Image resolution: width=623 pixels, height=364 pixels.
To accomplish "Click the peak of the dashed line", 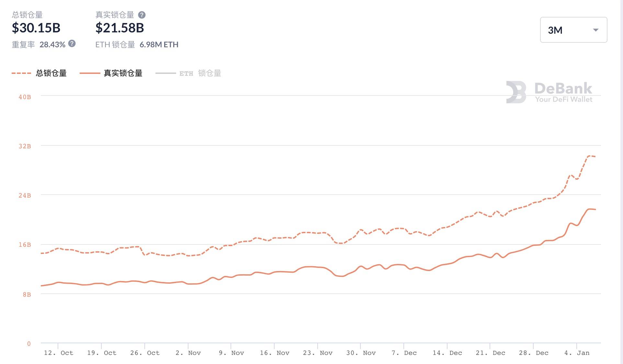I will pyautogui.click(x=590, y=156).
